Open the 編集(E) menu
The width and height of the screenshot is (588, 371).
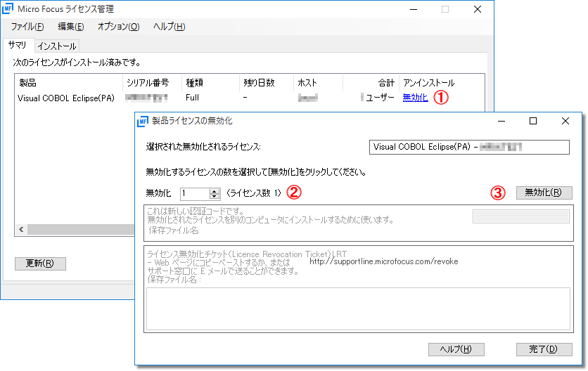(x=71, y=27)
